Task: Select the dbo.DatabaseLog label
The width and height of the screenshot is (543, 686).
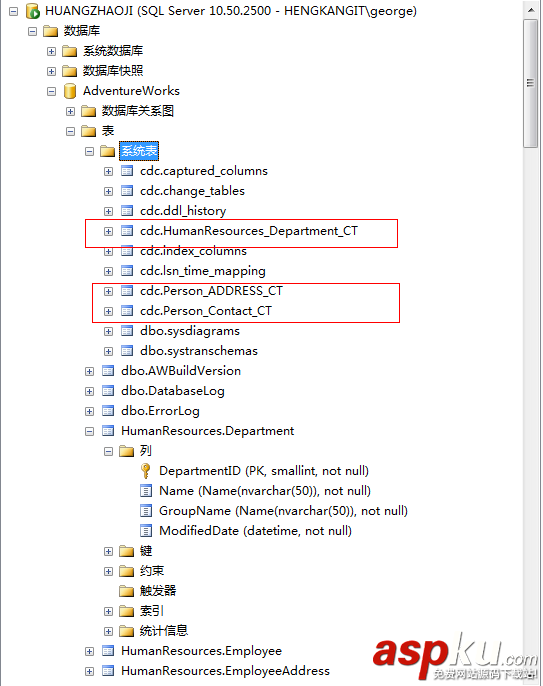Action: [173, 391]
